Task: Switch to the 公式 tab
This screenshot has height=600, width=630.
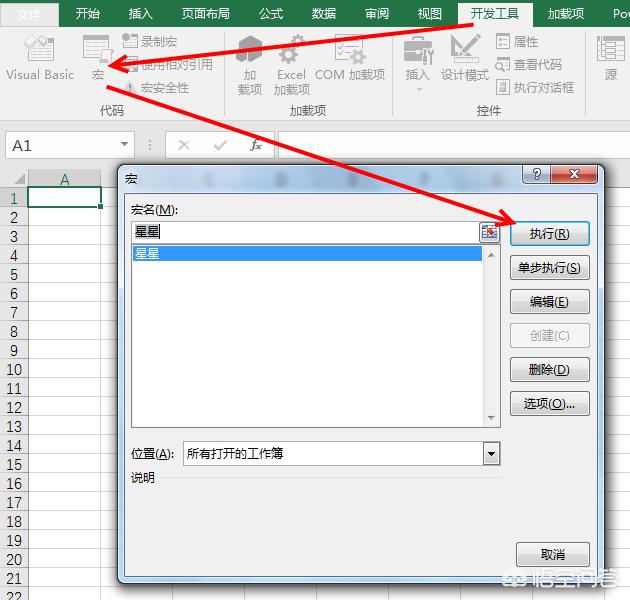Action: pos(270,14)
